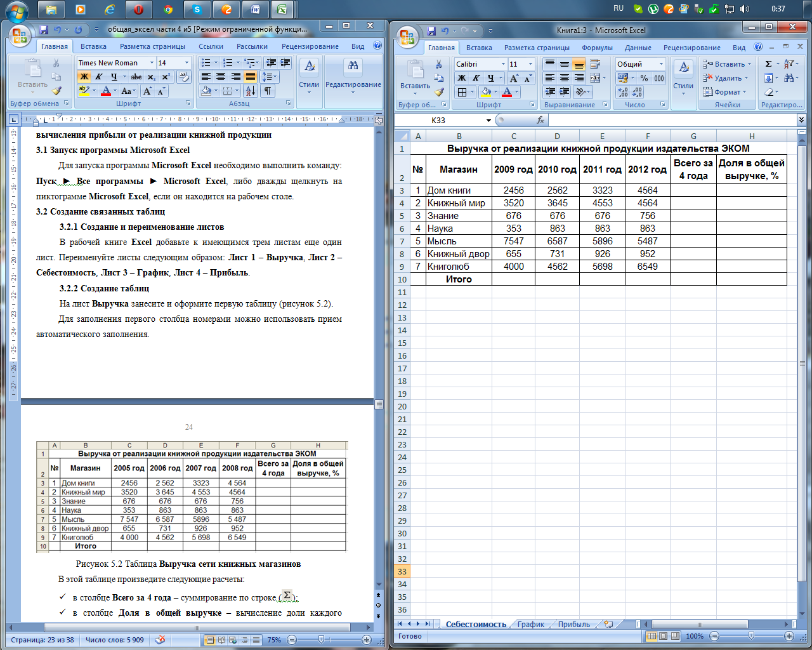Apply percent style in Excel
The image size is (812, 650).
(644, 78)
